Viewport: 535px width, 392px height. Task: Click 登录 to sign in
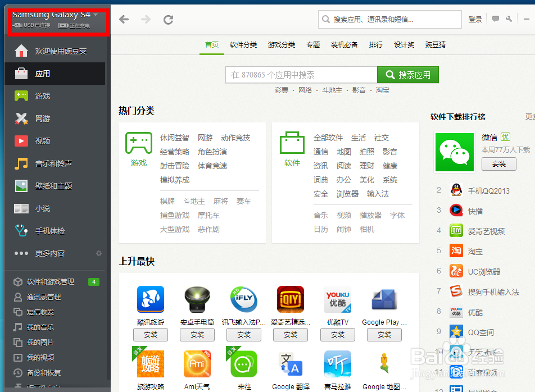pyautogui.click(x=475, y=20)
